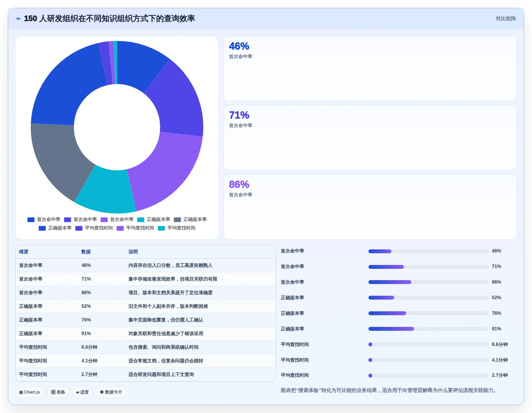Image resolution: width=532 pixels, height=413 pixels.
Task: Toggle the indigo 首次命中率 legend item
Action: tap(81, 219)
